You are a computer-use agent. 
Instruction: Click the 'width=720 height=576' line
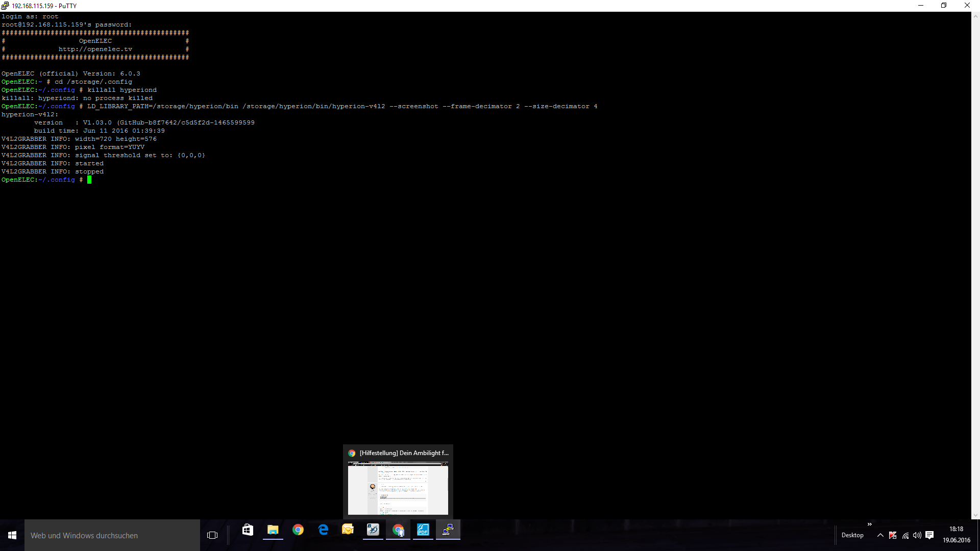coord(79,139)
